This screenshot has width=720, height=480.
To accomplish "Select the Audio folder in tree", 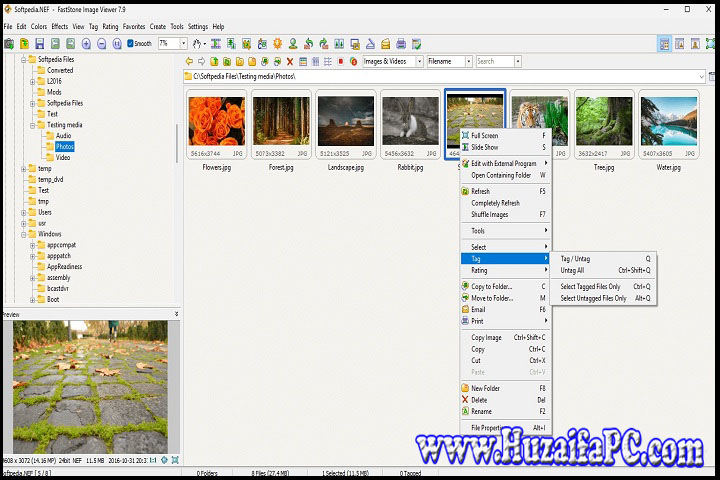I will pyautogui.click(x=63, y=136).
